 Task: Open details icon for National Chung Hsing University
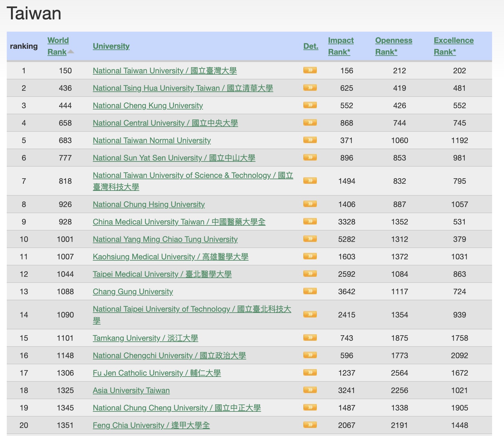[x=310, y=204]
